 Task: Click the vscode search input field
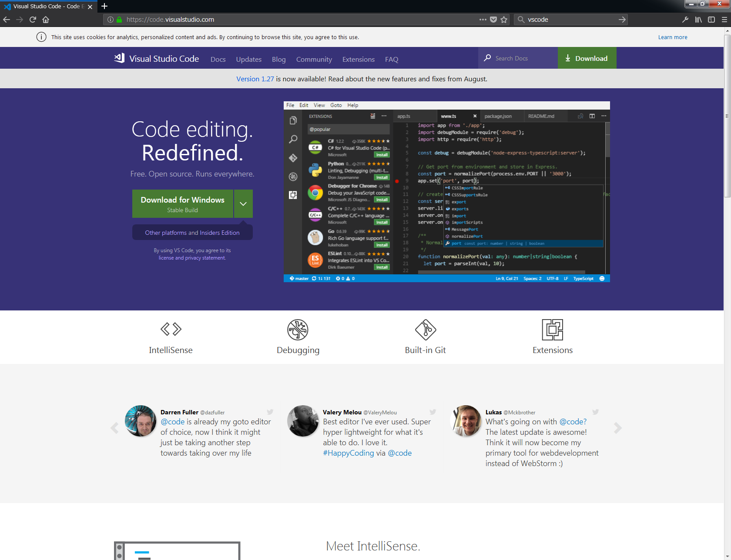(x=566, y=19)
